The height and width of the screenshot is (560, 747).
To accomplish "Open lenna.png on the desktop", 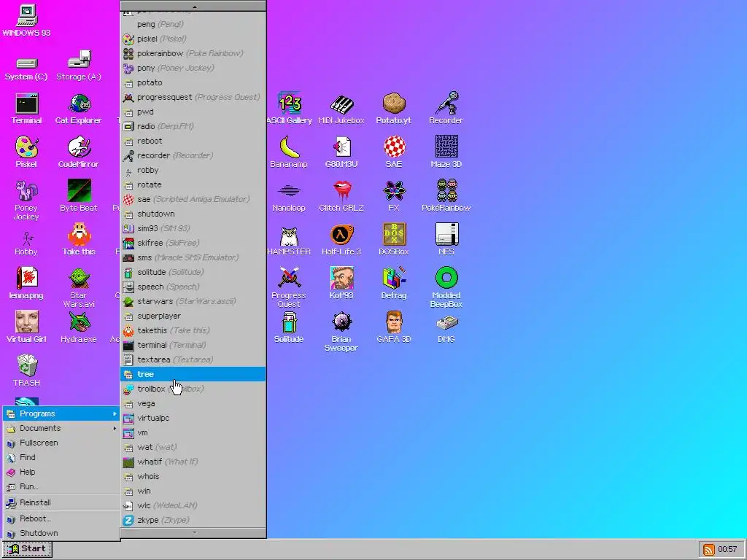I will [26, 284].
